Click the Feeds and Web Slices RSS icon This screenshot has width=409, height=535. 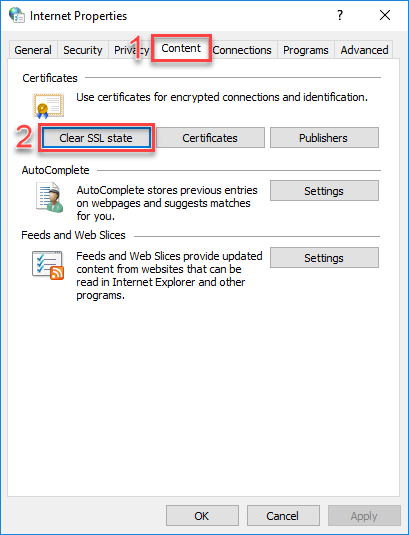coord(48,265)
